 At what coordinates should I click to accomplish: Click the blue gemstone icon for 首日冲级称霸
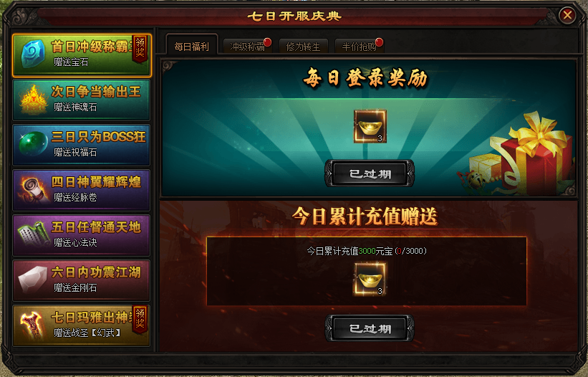33,54
